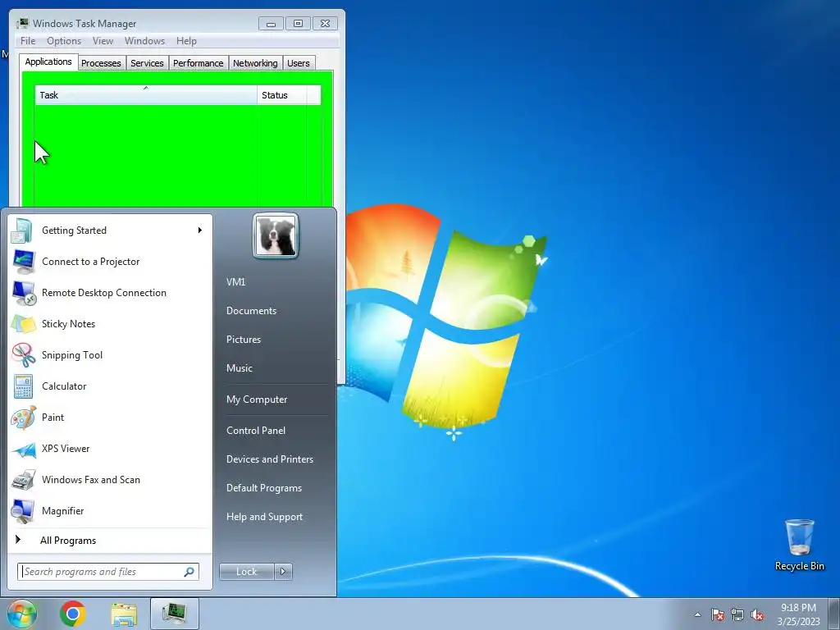
Task: Open My Computer
Action: (x=257, y=399)
